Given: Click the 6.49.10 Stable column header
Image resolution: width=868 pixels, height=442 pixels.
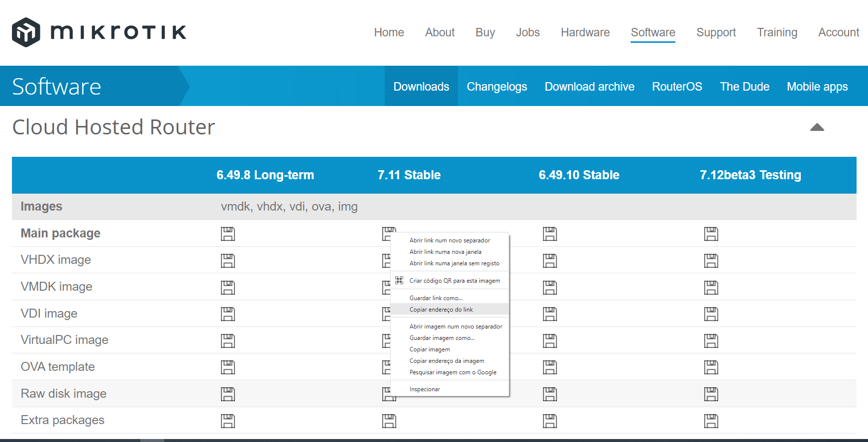Looking at the screenshot, I should pos(579,175).
